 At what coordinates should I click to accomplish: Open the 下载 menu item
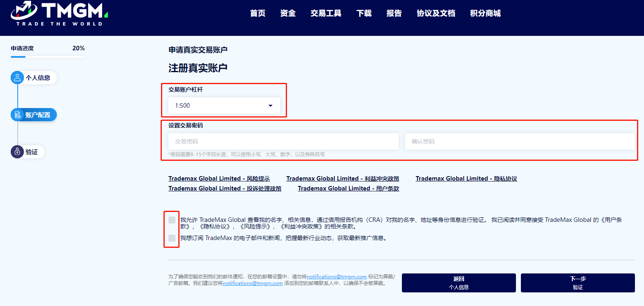[x=364, y=13]
